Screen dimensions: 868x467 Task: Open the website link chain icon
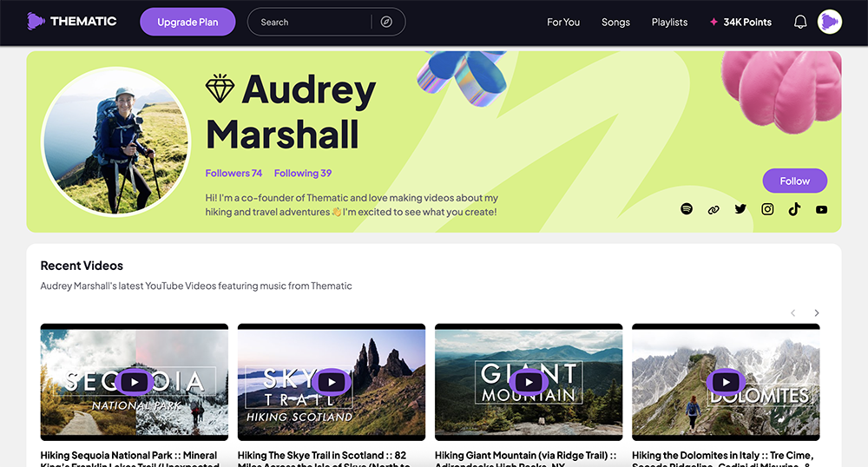click(713, 210)
